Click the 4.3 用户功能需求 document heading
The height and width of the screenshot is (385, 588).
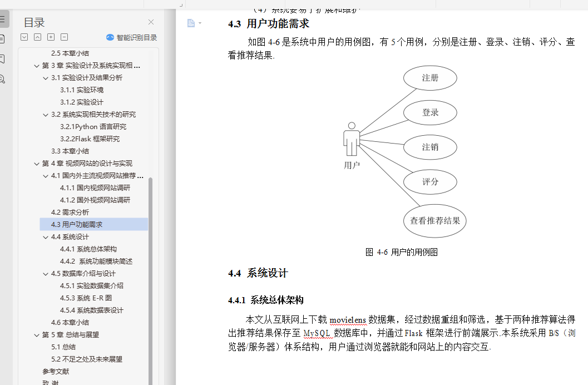point(269,23)
